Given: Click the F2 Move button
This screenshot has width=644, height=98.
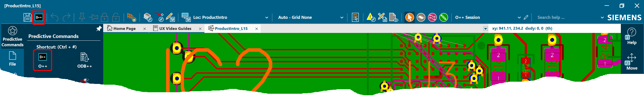Looking at the screenshot, I should 632,62.
